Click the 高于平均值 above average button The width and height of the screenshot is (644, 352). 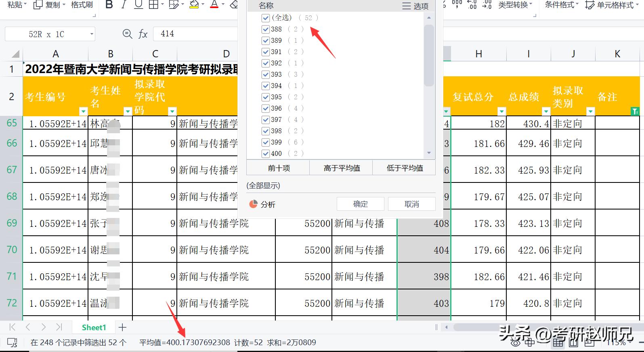click(x=342, y=168)
